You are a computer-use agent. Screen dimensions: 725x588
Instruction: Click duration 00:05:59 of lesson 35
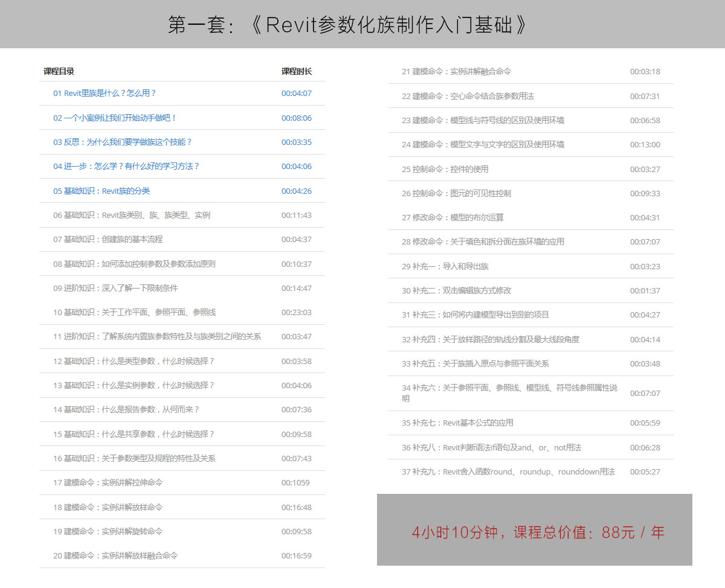(x=645, y=423)
